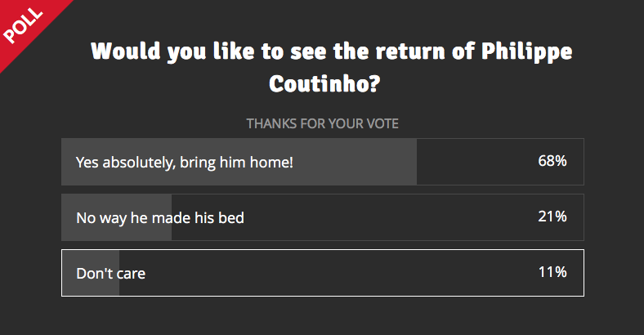Viewport: 644px width, 335px height.
Task: Click the filled bar of the 11% result
Action: coord(91,273)
